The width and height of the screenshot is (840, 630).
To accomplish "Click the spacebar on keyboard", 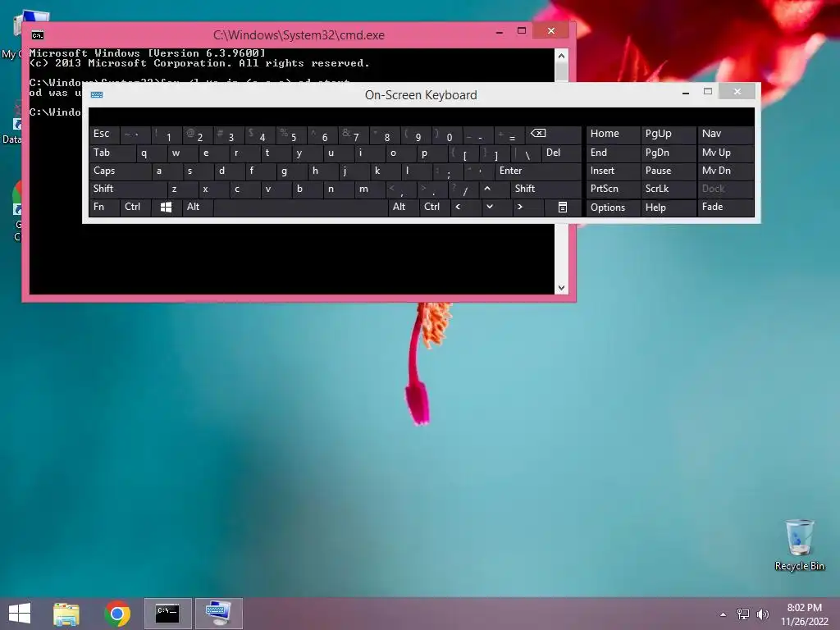I will click(300, 208).
